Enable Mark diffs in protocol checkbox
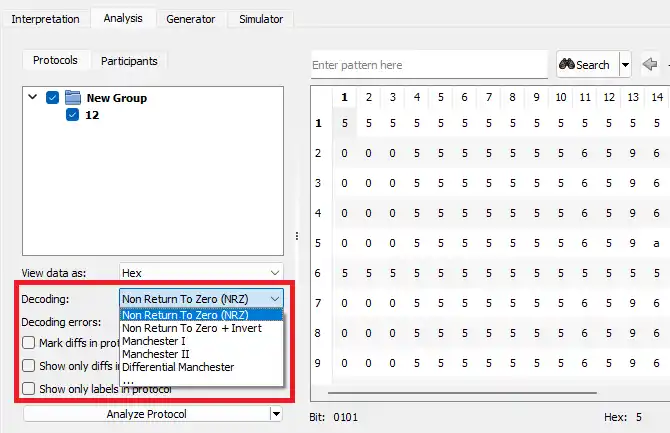 pos(29,343)
